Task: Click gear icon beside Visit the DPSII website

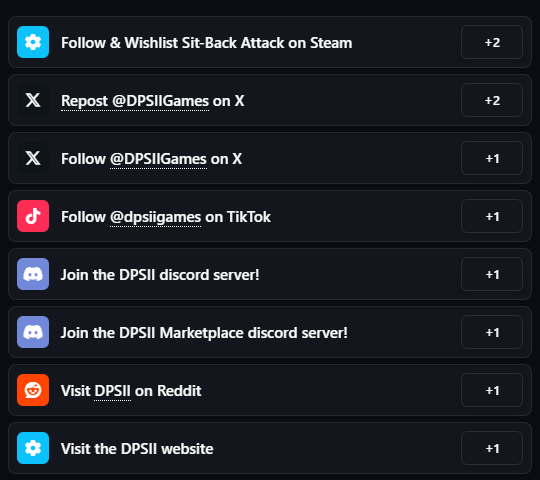Action: coord(33,448)
